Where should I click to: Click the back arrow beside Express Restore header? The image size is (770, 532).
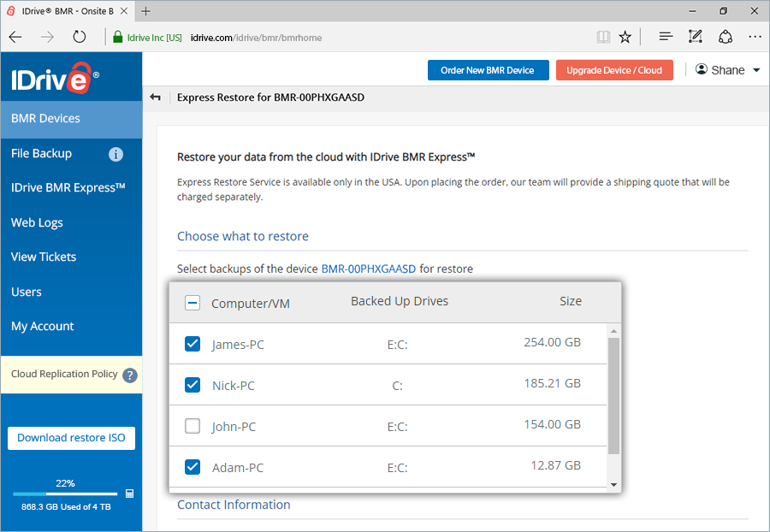point(155,98)
